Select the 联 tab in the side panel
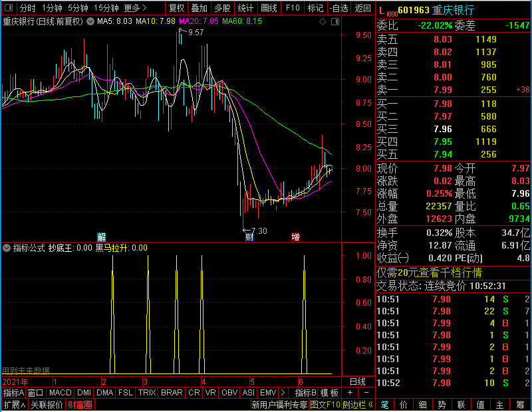Image resolution: width=532 pixels, height=412 pixels. (461, 405)
